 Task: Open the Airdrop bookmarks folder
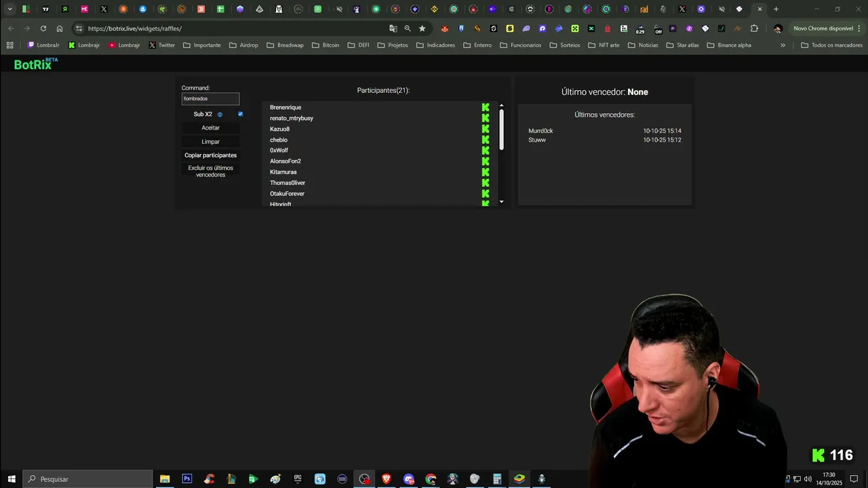click(243, 45)
